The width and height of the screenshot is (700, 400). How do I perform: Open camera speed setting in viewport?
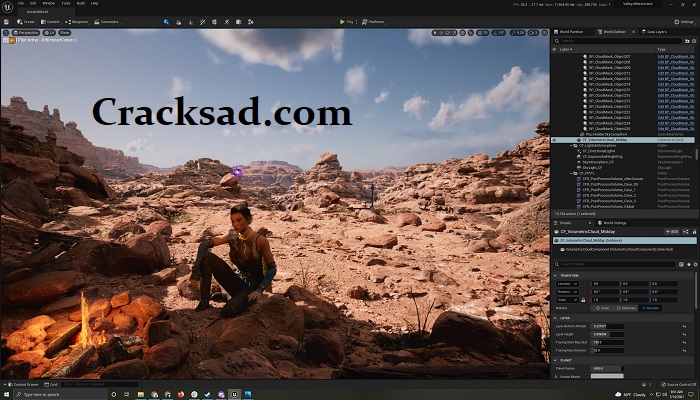(533, 33)
